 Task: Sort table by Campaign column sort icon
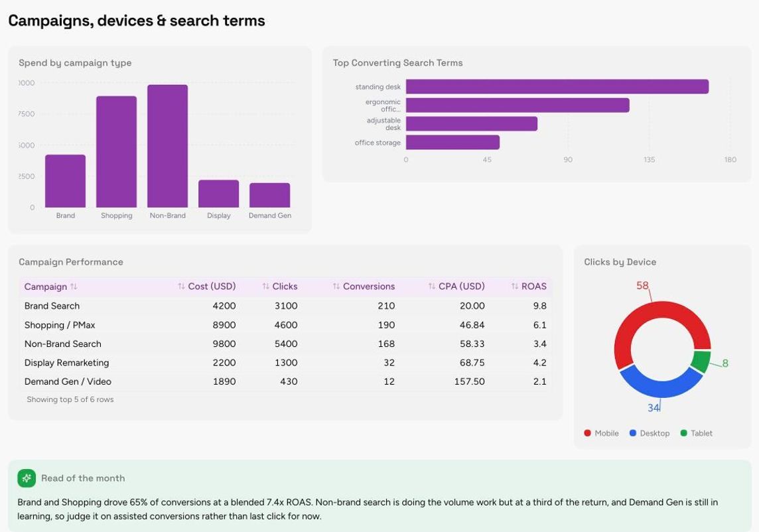pos(74,287)
